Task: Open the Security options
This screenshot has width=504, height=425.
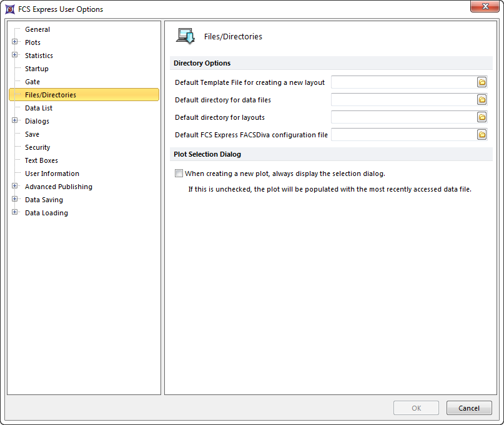Action: (x=37, y=147)
